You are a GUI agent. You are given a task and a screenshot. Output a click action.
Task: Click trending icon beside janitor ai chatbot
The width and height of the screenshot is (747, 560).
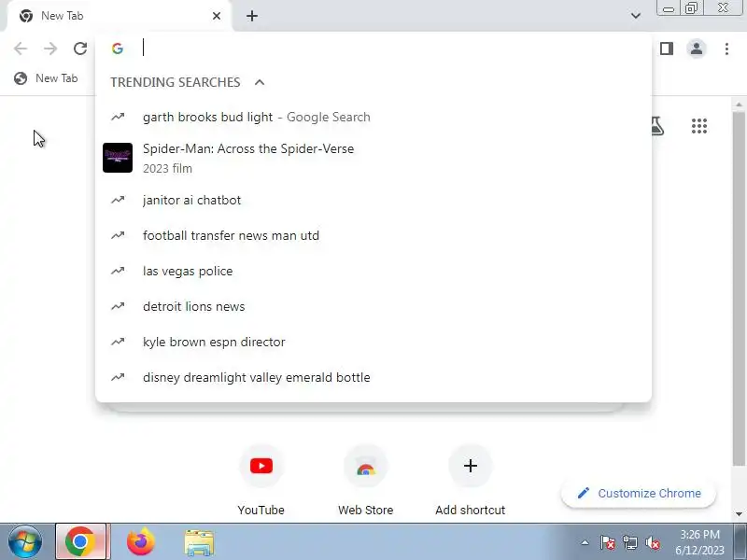[118, 200]
